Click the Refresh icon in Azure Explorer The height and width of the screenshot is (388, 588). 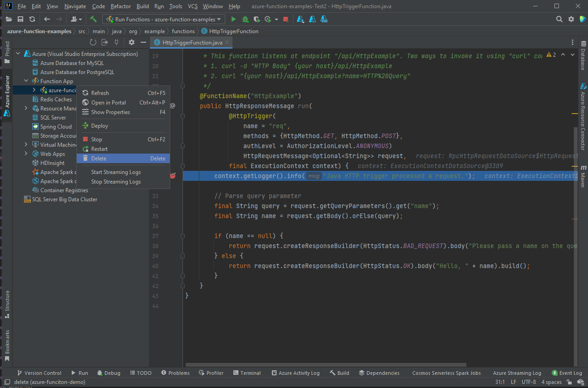pyautogui.click(x=93, y=42)
